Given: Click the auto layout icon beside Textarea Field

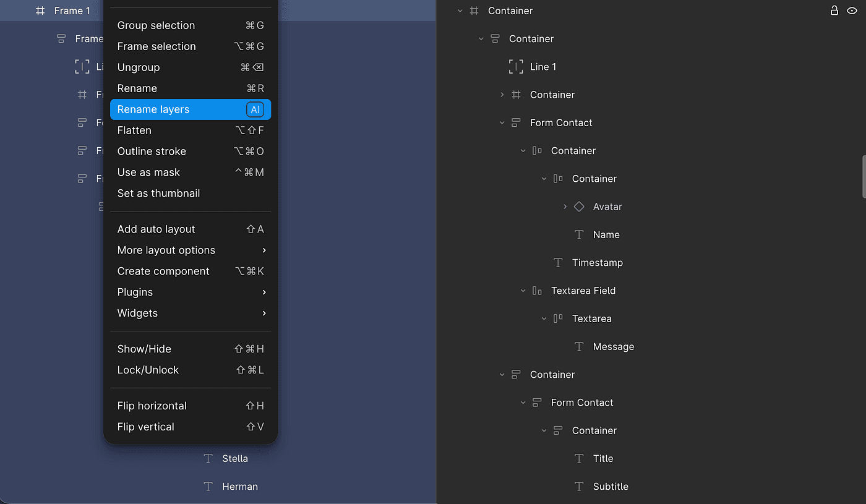Looking at the screenshot, I should coord(537,290).
